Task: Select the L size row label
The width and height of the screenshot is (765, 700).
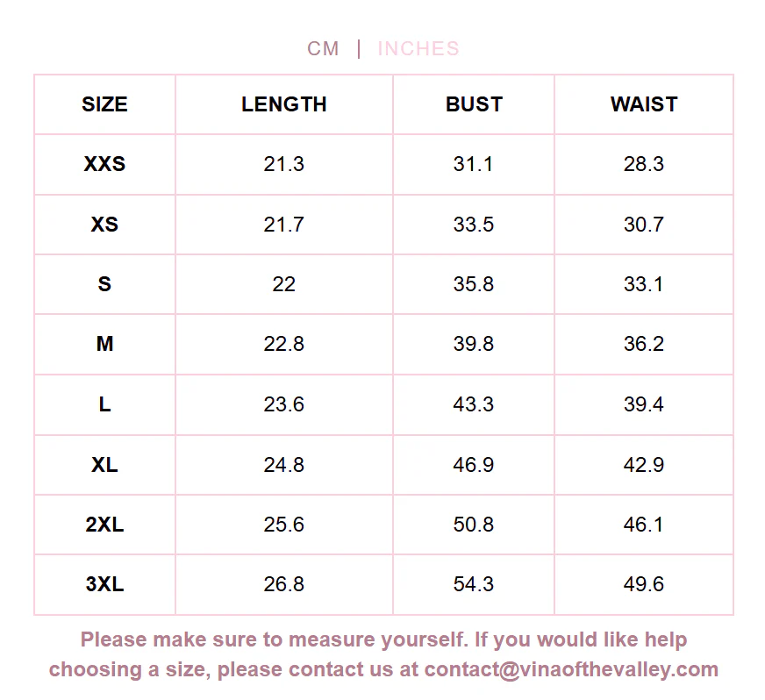Action: tap(104, 404)
